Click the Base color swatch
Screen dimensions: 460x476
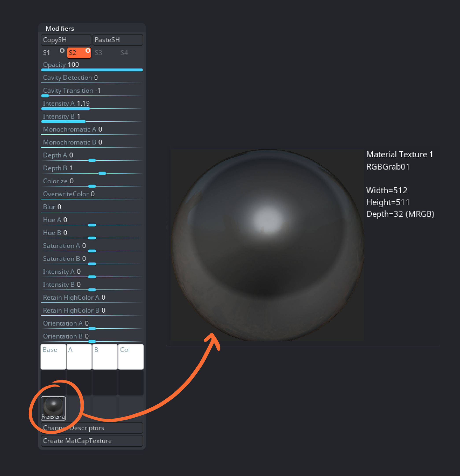[53, 357]
